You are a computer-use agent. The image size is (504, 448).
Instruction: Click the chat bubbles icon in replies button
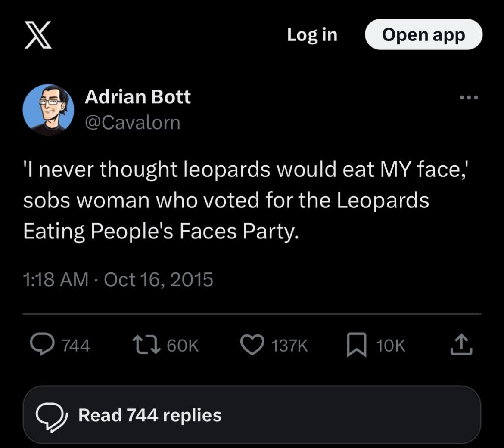(51, 415)
